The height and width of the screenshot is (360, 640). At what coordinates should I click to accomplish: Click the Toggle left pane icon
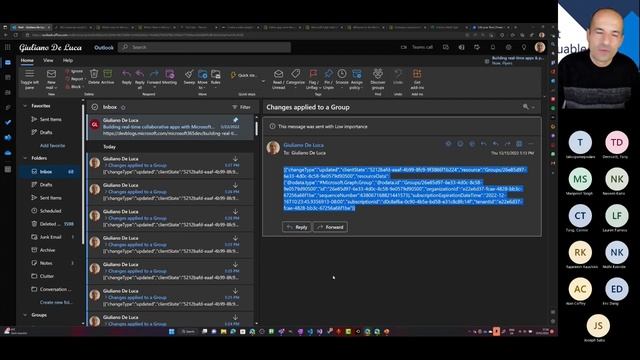(x=30, y=74)
